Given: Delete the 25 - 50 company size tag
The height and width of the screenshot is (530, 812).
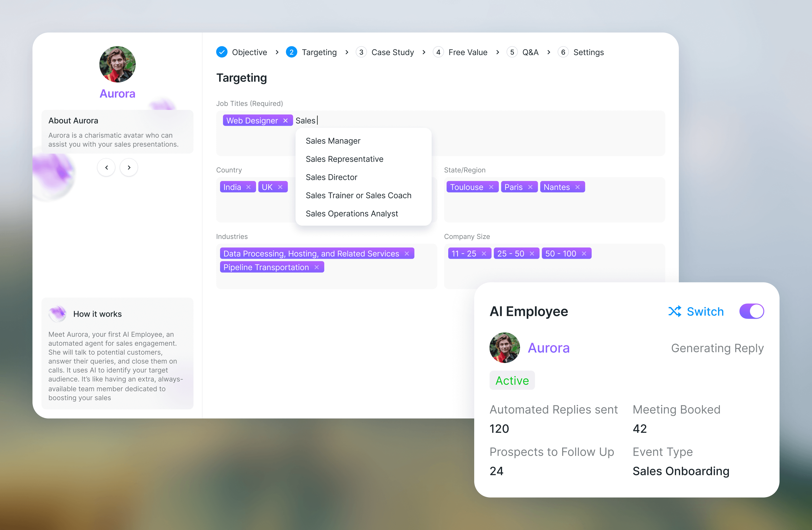Looking at the screenshot, I should pos(532,254).
